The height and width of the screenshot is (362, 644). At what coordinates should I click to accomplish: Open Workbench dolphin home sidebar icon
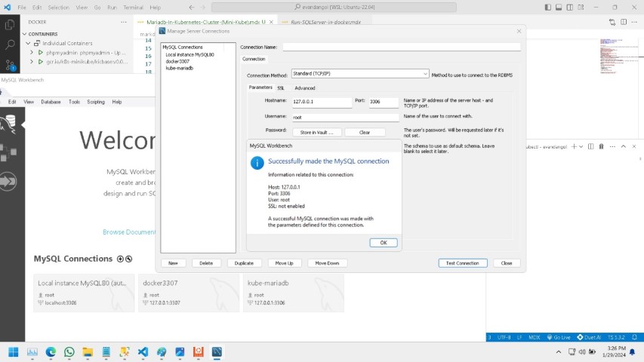click(x=9, y=124)
